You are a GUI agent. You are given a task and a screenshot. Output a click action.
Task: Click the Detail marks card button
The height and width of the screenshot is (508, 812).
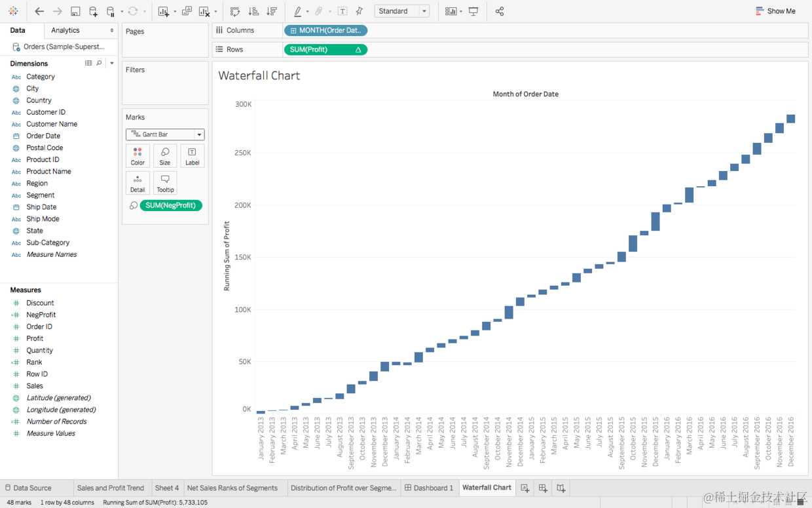pyautogui.click(x=138, y=183)
